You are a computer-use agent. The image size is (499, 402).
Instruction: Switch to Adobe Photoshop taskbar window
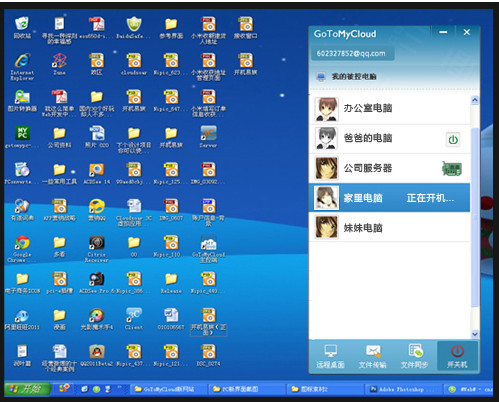point(403,389)
